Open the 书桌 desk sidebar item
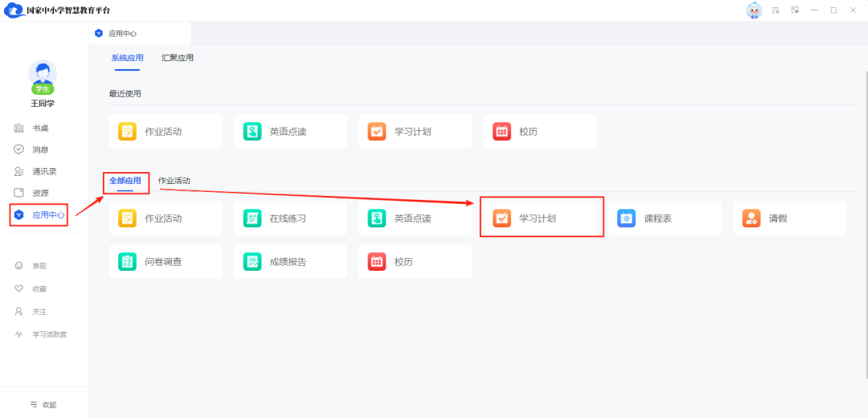The width and height of the screenshot is (868, 417). click(x=39, y=128)
